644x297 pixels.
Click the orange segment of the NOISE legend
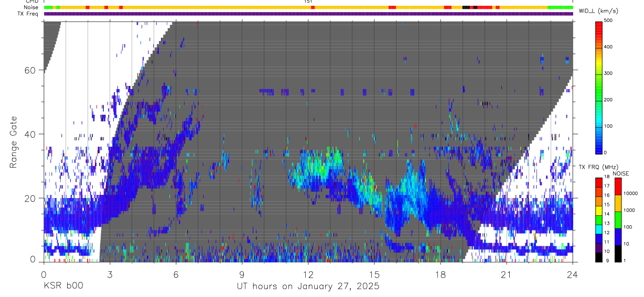coord(618,203)
